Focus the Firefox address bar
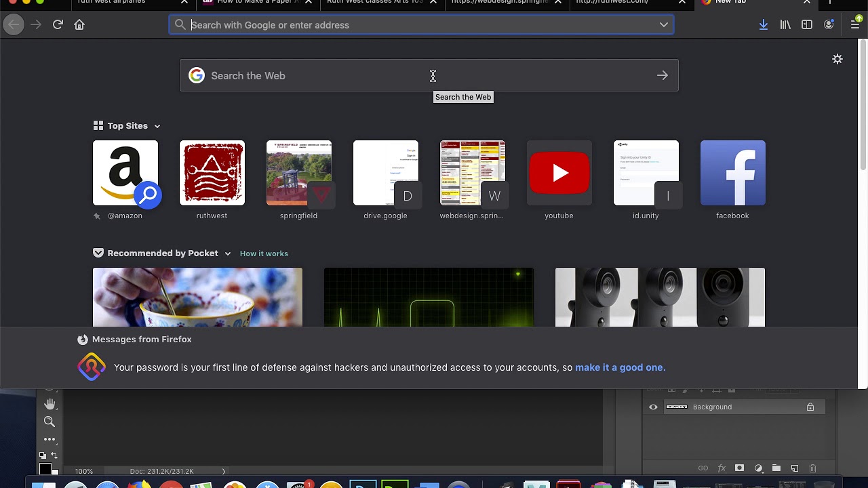This screenshot has width=868, height=488. pos(422,24)
